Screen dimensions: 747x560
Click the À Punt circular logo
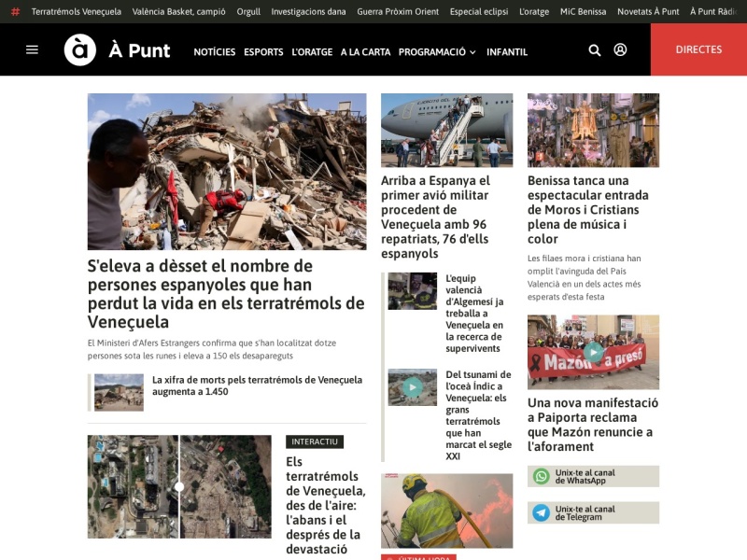pyautogui.click(x=80, y=50)
